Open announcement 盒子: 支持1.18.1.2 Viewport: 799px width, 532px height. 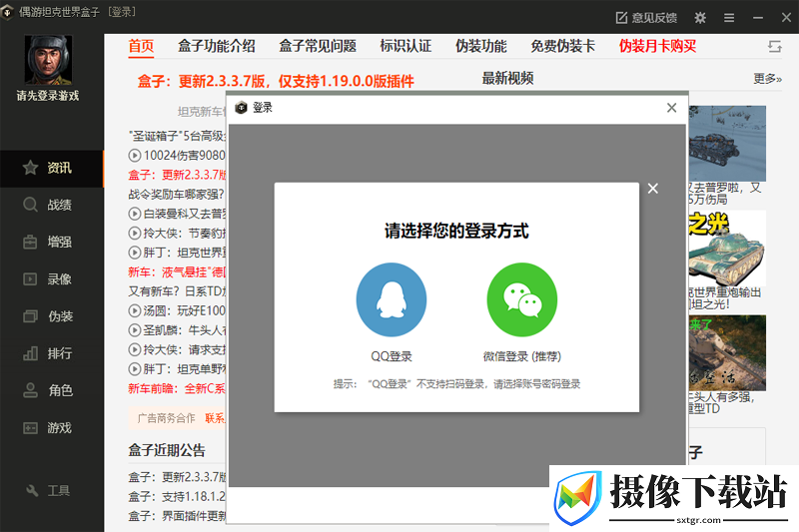pos(177,496)
